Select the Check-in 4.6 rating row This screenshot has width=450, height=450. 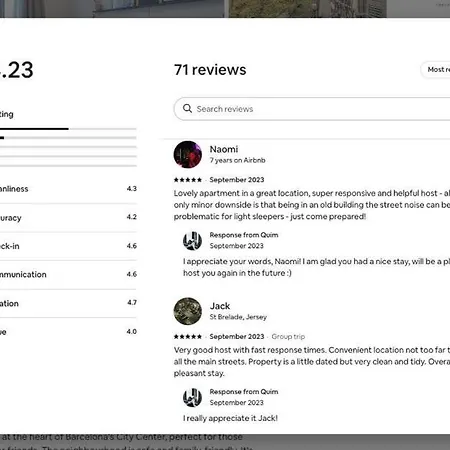coord(68,246)
